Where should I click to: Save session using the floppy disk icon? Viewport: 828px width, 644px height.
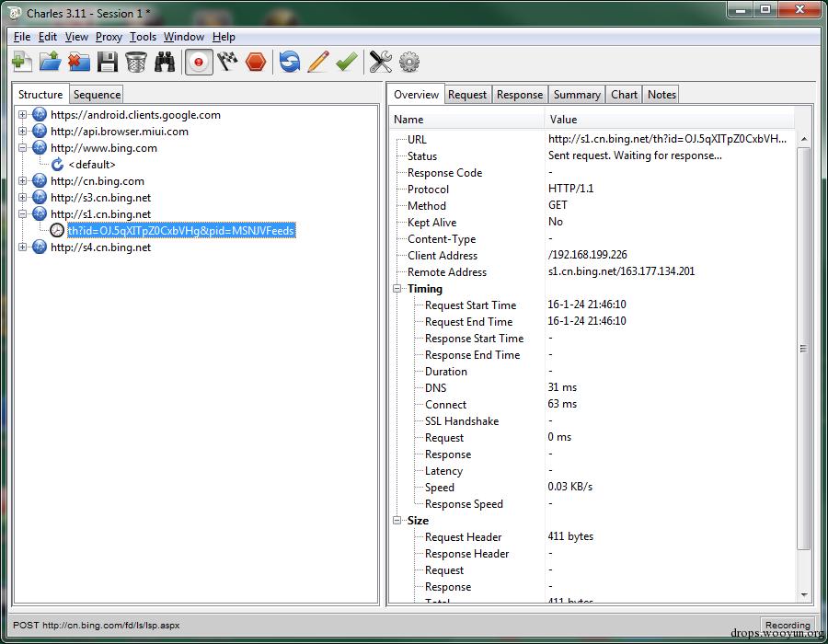(108, 62)
